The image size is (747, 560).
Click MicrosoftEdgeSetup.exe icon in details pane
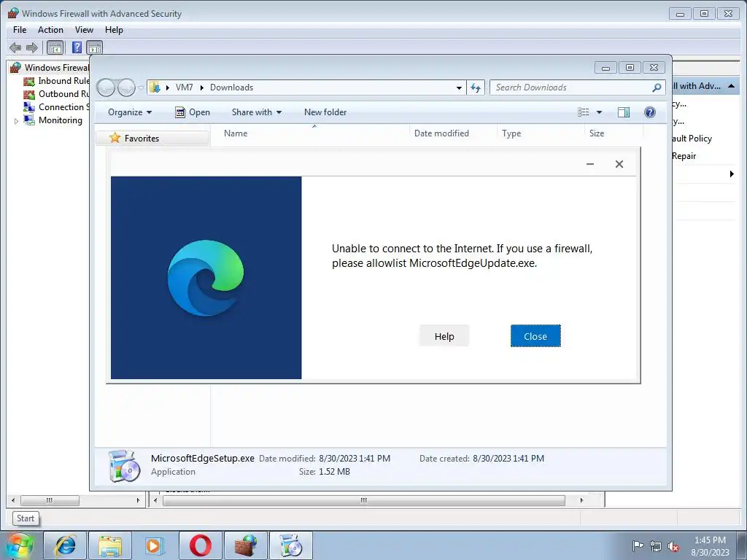pyautogui.click(x=124, y=466)
